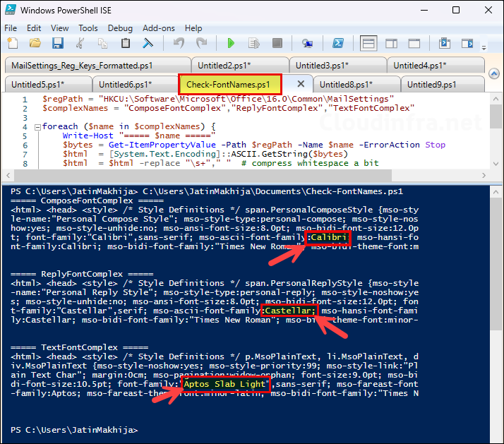Open the Add-ons menu
The image size is (504, 444).
159,28
